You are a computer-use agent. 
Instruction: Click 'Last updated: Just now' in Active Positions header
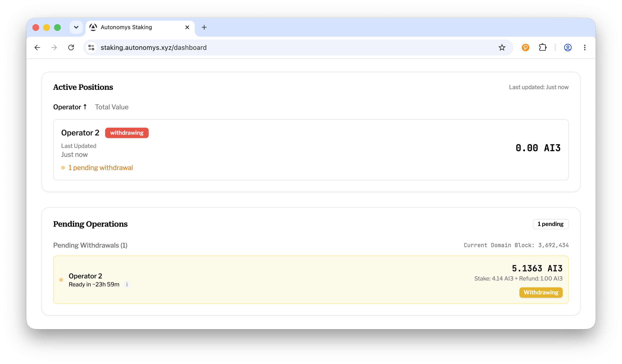[x=539, y=87]
